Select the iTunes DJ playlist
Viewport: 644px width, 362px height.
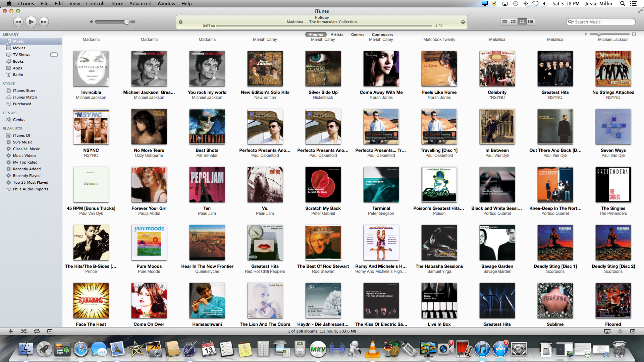(31, 135)
